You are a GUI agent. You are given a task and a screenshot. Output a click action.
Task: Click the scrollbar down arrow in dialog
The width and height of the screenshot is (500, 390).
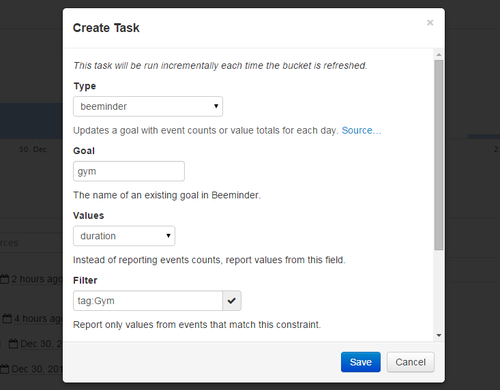coord(439,335)
